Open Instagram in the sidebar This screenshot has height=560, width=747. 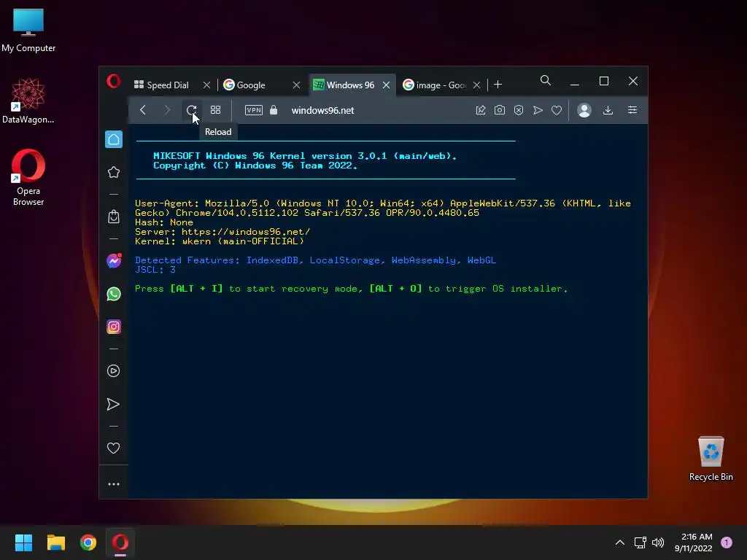point(113,327)
